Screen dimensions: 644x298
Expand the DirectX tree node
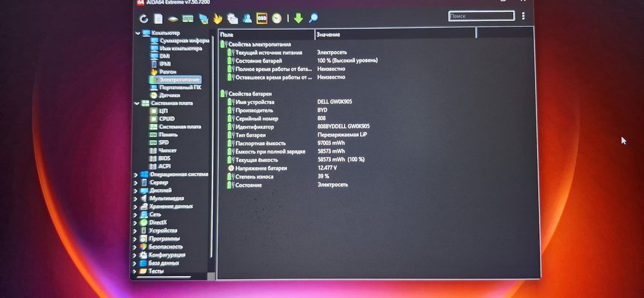pyautogui.click(x=136, y=223)
